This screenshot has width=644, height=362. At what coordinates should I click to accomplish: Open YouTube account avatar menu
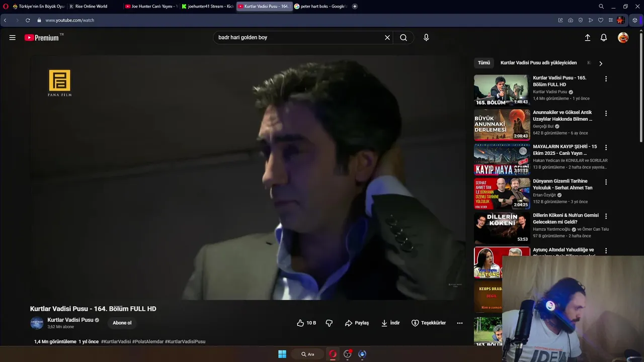pos(623,38)
